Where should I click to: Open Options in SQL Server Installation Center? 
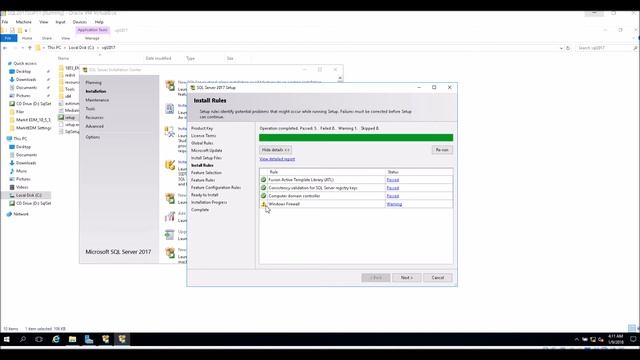click(93, 137)
